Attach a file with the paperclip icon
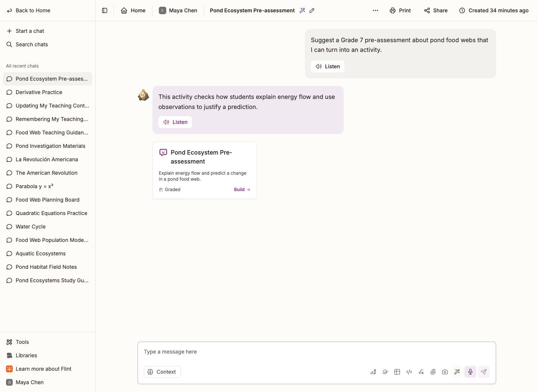 [433, 372]
